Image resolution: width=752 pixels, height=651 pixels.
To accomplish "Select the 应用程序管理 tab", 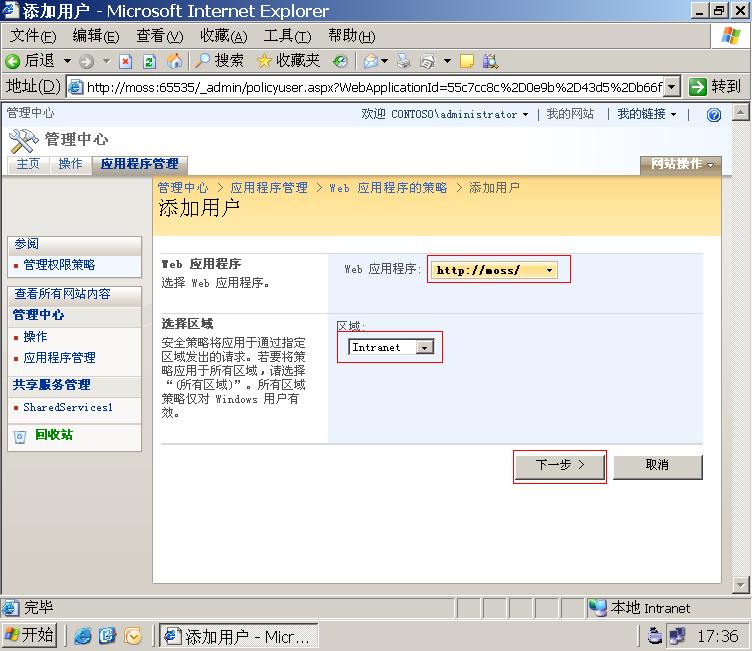I will tap(140, 164).
